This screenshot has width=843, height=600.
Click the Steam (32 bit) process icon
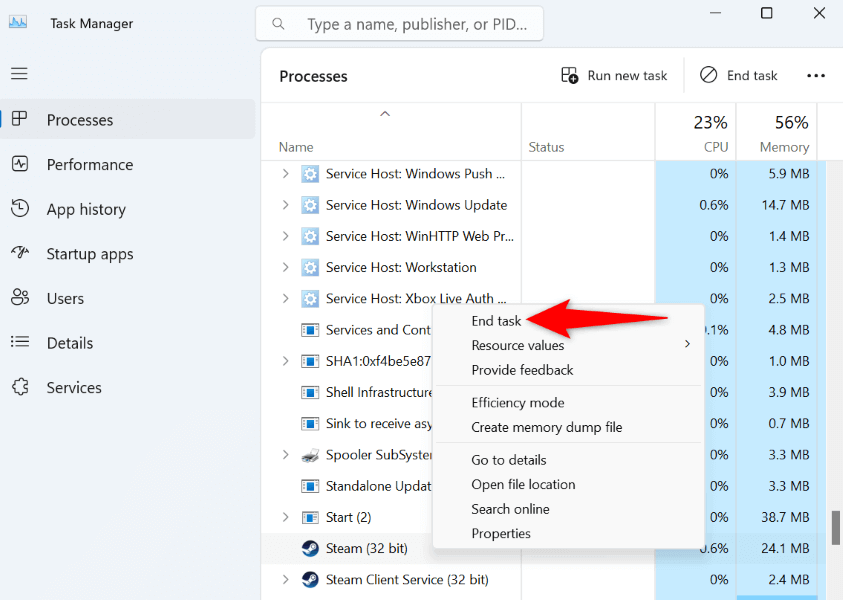tap(310, 548)
